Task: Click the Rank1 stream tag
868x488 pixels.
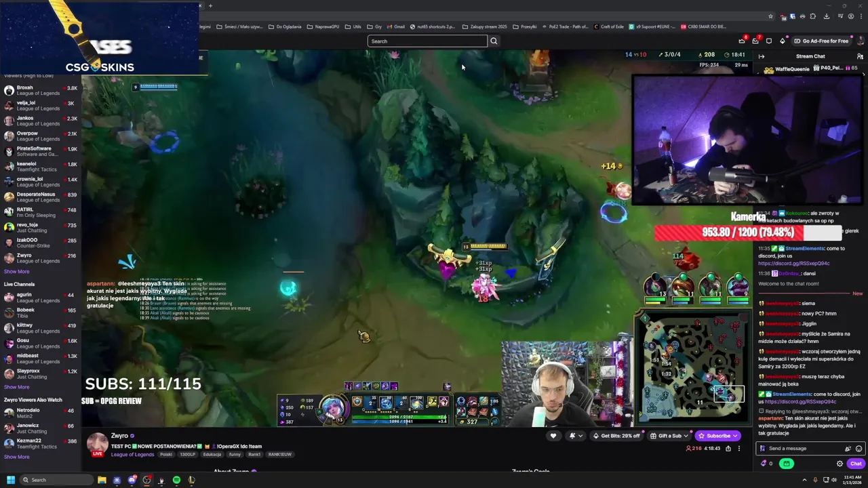Action: (x=254, y=454)
